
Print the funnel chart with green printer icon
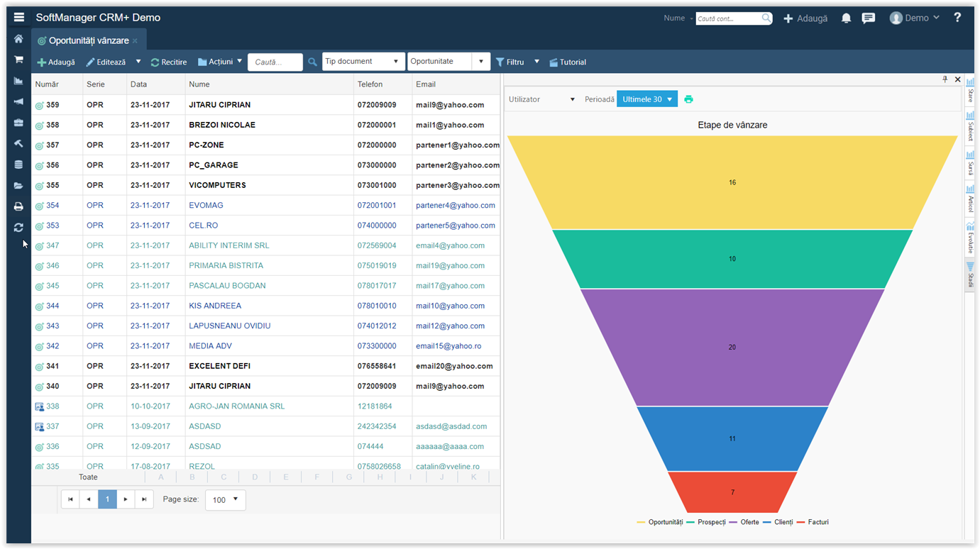(688, 99)
